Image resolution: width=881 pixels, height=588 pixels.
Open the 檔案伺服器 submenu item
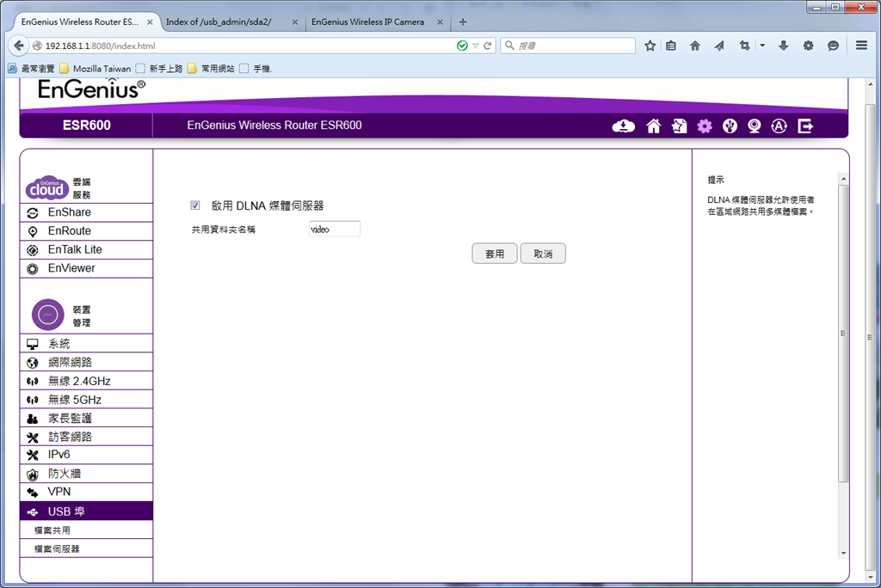[86, 548]
